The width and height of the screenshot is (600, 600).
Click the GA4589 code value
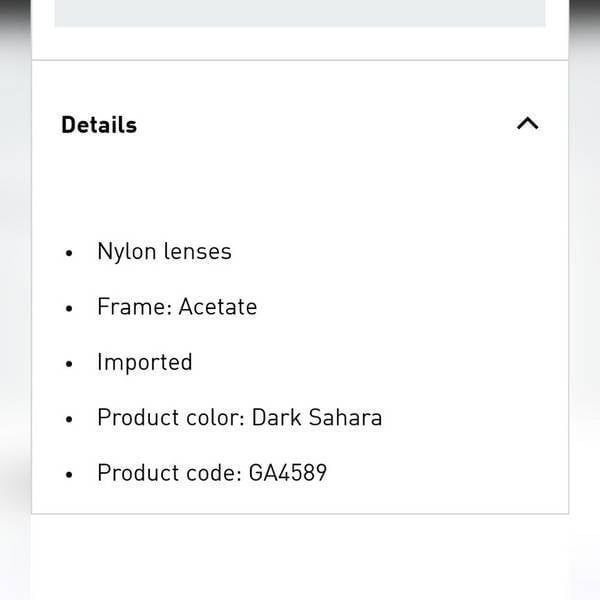[x=288, y=473]
